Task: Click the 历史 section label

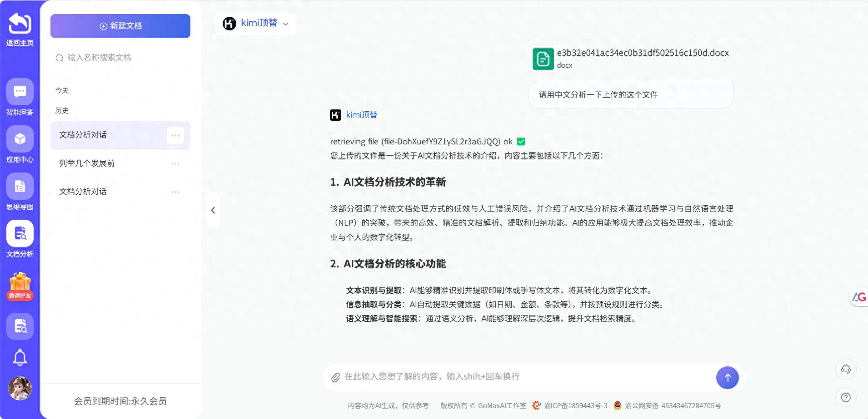Action: point(62,111)
